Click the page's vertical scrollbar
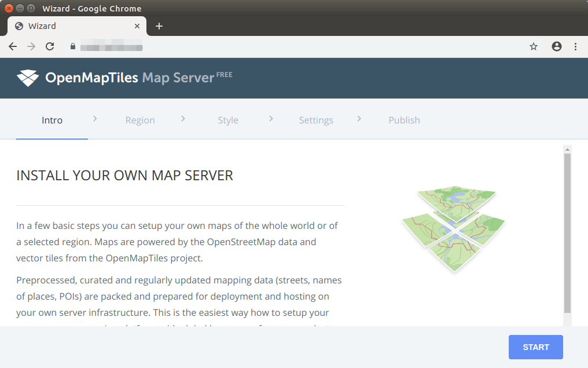Image resolution: width=588 pixels, height=368 pixels. (567, 232)
